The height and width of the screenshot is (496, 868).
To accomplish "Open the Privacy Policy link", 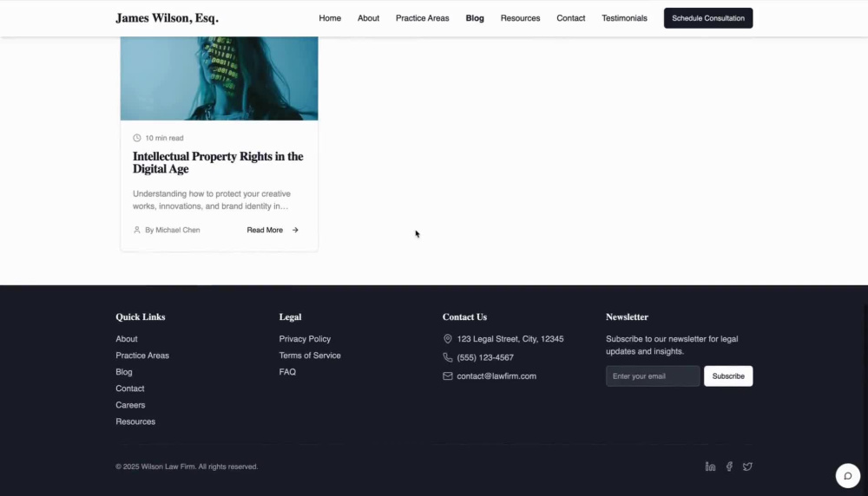I will click(305, 339).
